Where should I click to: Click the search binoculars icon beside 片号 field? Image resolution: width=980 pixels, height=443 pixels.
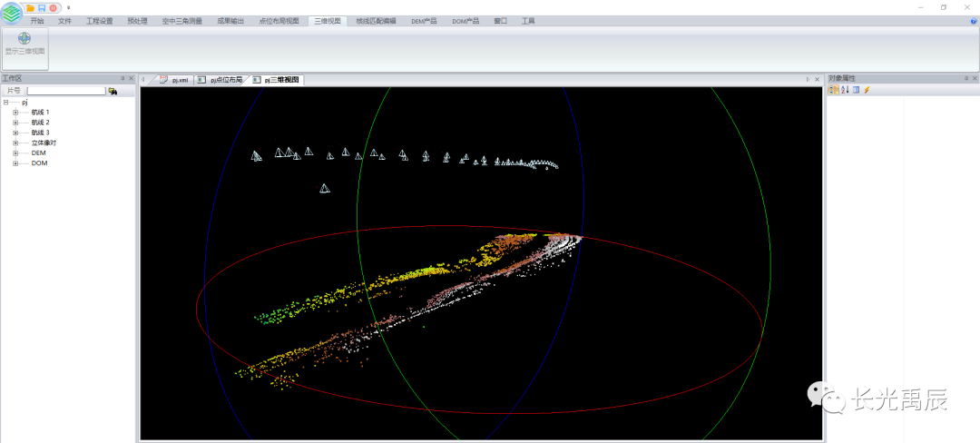[x=113, y=91]
